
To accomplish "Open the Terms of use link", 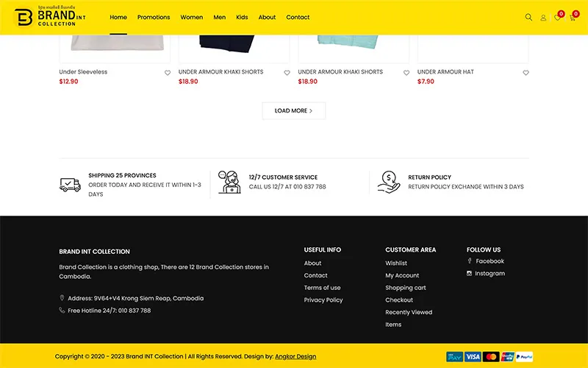I will pos(322,288).
